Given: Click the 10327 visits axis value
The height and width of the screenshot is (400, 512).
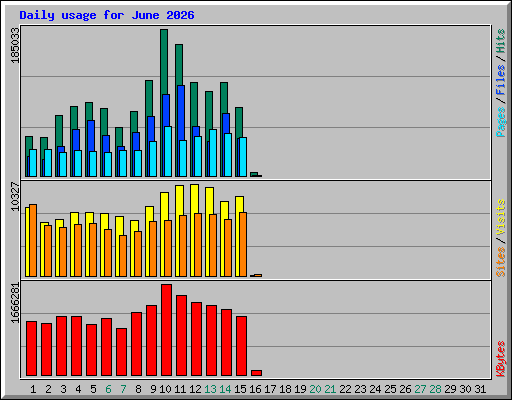Looking at the screenshot, I should point(15,196).
